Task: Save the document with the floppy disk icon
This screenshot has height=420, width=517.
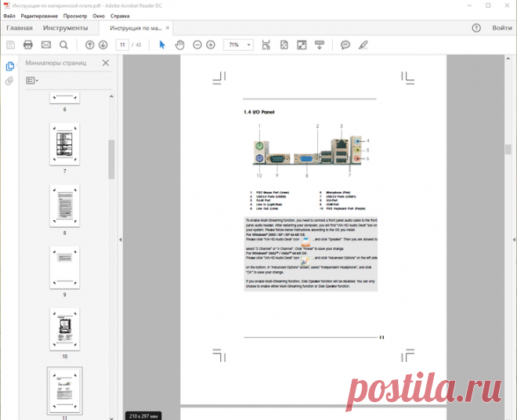Action: 11,45
